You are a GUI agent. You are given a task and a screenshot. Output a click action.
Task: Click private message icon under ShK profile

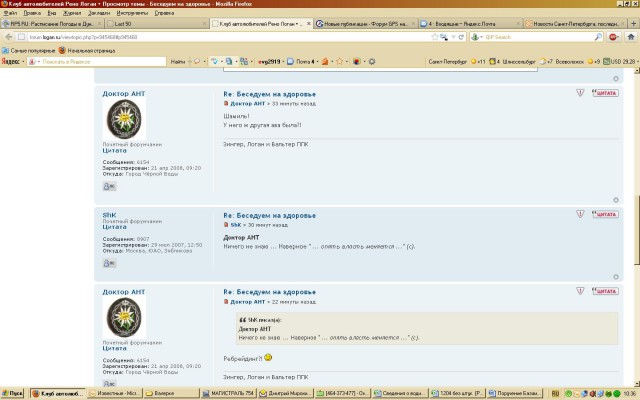click(109, 263)
